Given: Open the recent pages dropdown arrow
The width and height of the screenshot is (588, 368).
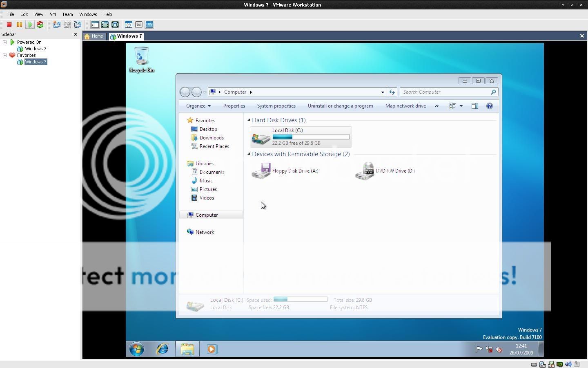Looking at the screenshot, I should 205,92.
